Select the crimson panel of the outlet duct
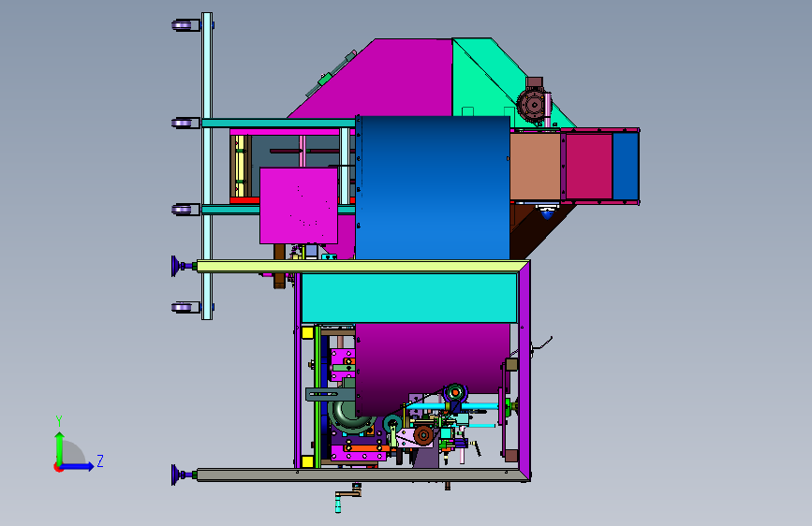 (589, 167)
